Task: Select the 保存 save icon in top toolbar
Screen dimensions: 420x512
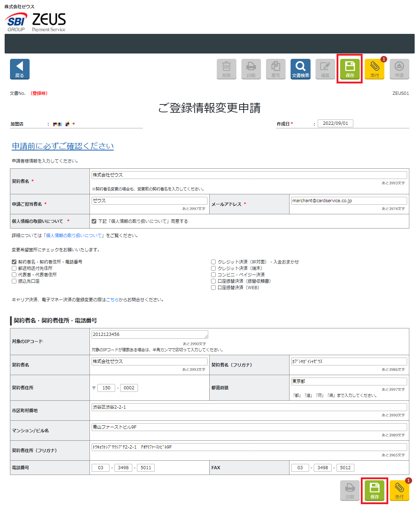Action: pyautogui.click(x=349, y=69)
